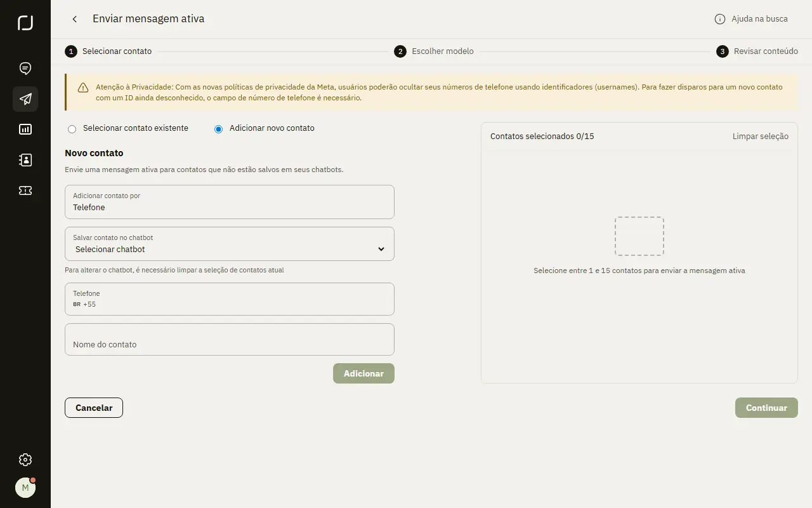Click the 'Novo contato' heading
The width and height of the screenshot is (812, 508).
tap(94, 153)
